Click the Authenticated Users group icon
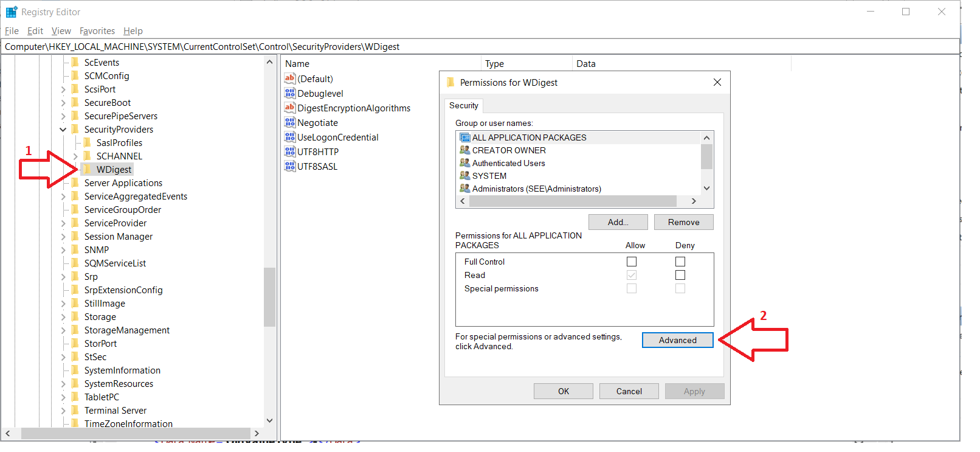The height and width of the screenshot is (452, 980). [465, 163]
